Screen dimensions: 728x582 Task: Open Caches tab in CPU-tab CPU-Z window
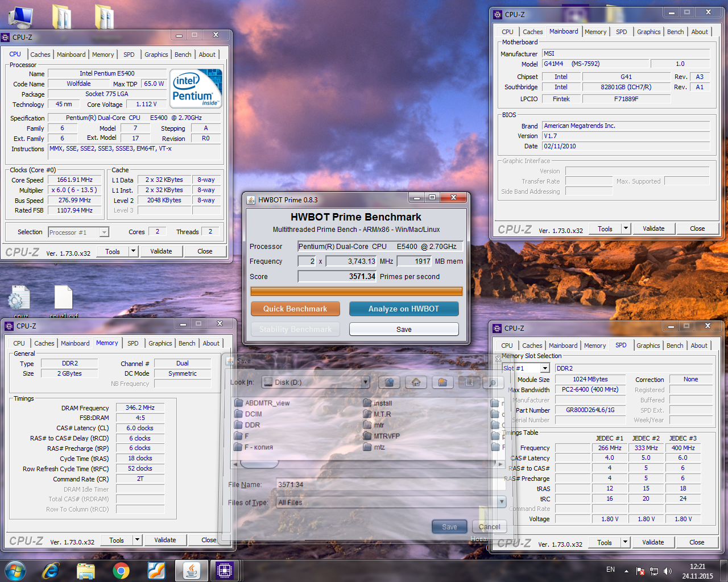[40, 55]
